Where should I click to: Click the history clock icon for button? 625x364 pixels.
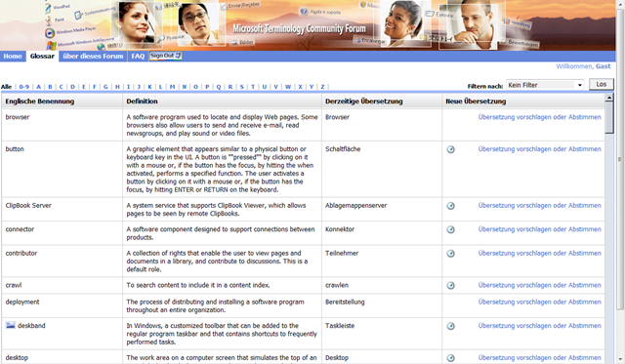click(450, 149)
